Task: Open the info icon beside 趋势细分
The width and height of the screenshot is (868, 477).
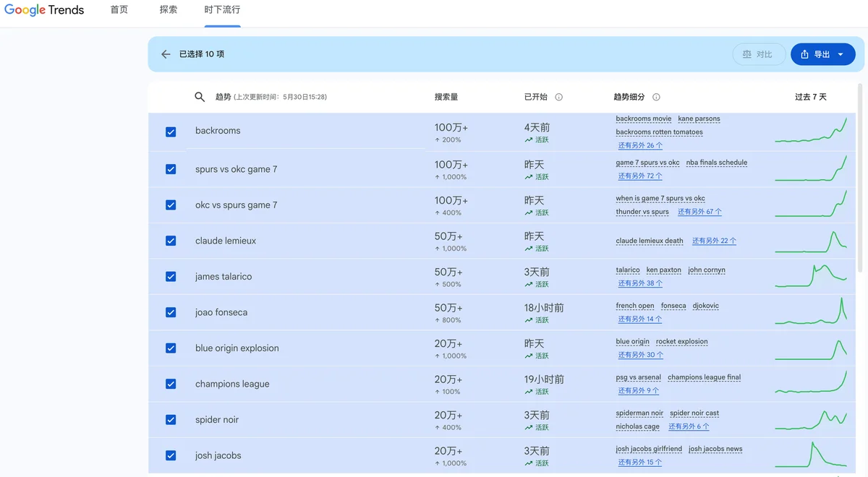Action: [656, 97]
